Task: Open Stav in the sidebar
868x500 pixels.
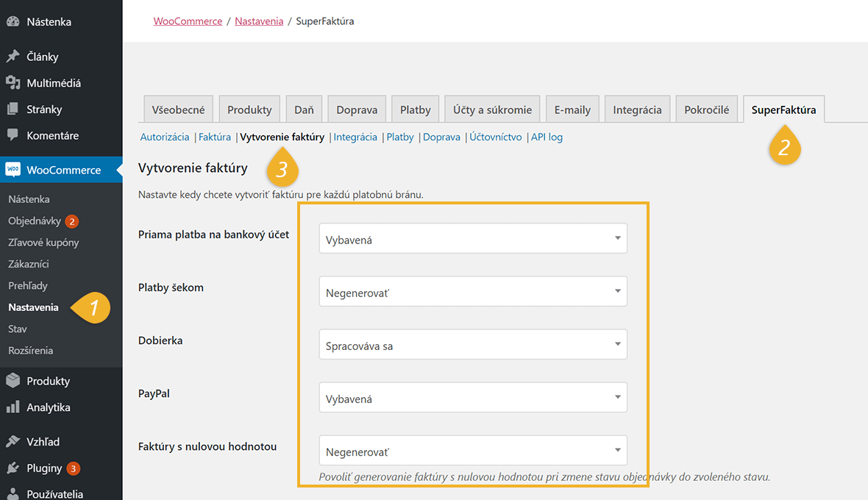Action: (17, 329)
